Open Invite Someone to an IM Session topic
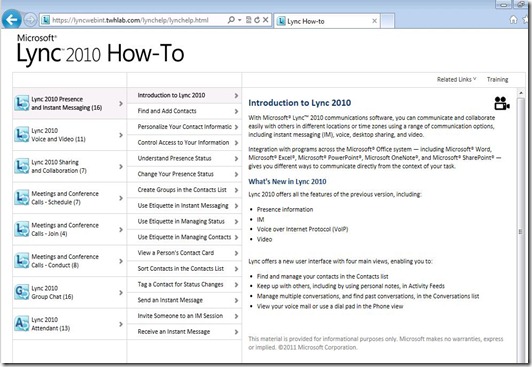 click(184, 316)
